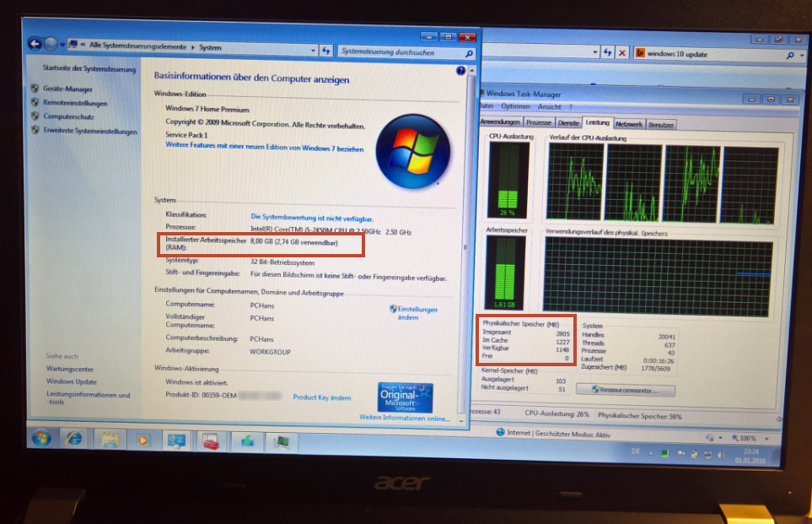Click the Ressourcenmonitor button in Task Manager
The image size is (812, 524).
[625, 391]
